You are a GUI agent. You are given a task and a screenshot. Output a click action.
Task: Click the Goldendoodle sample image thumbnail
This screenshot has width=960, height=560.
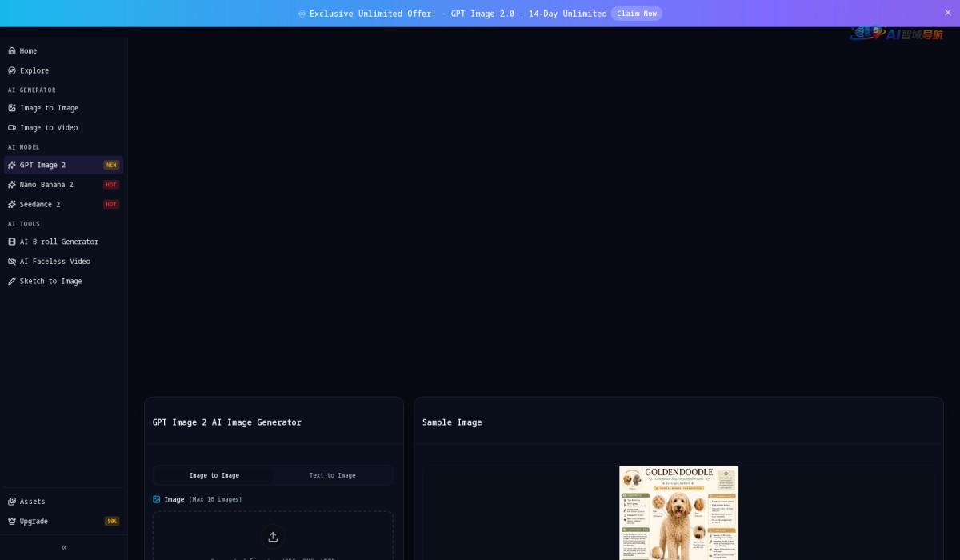point(678,513)
